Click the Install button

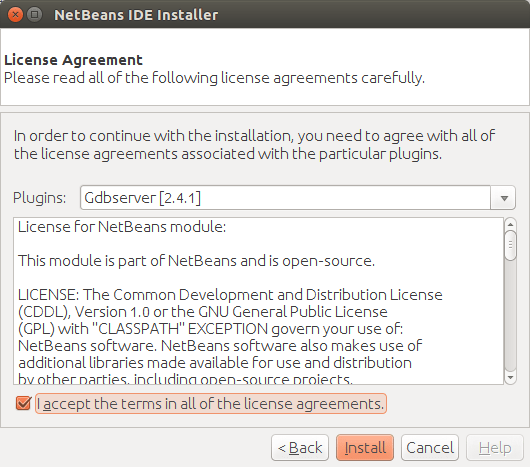click(x=365, y=448)
